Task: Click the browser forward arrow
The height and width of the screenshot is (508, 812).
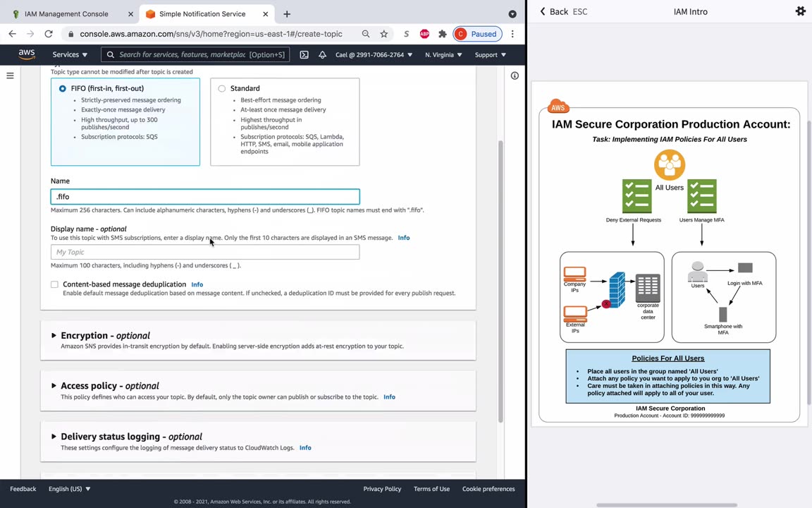Action: (30, 34)
